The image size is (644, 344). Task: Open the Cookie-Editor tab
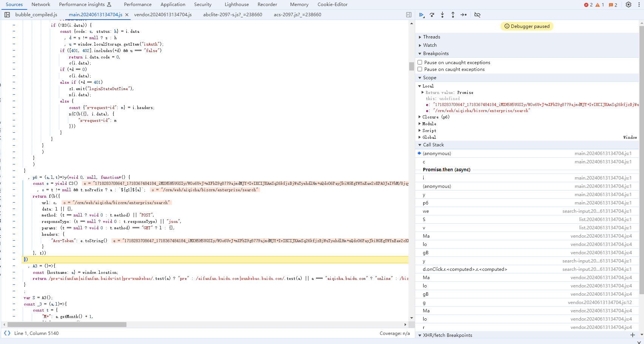click(x=333, y=5)
